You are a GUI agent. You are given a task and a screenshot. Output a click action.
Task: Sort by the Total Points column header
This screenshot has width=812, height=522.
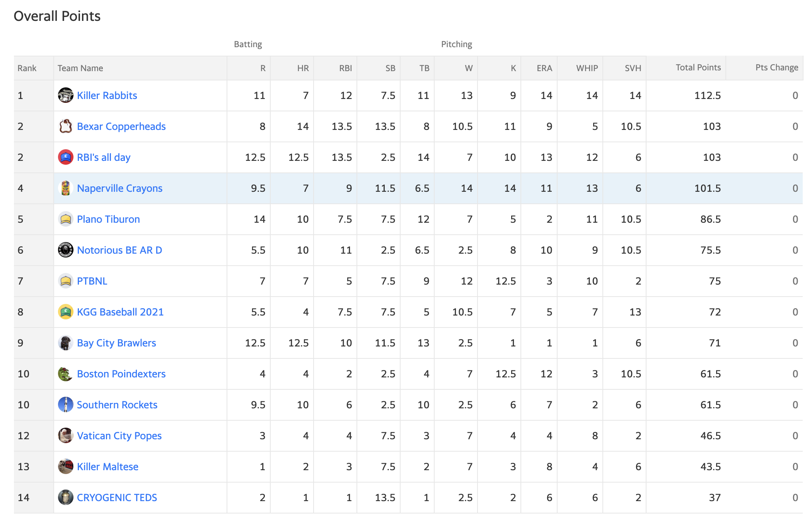click(698, 68)
